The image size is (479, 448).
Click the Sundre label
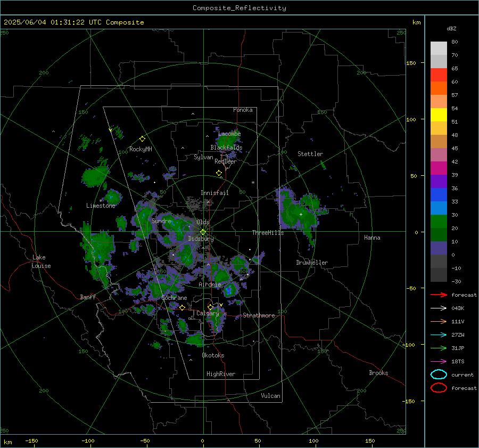tap(161, 221)
